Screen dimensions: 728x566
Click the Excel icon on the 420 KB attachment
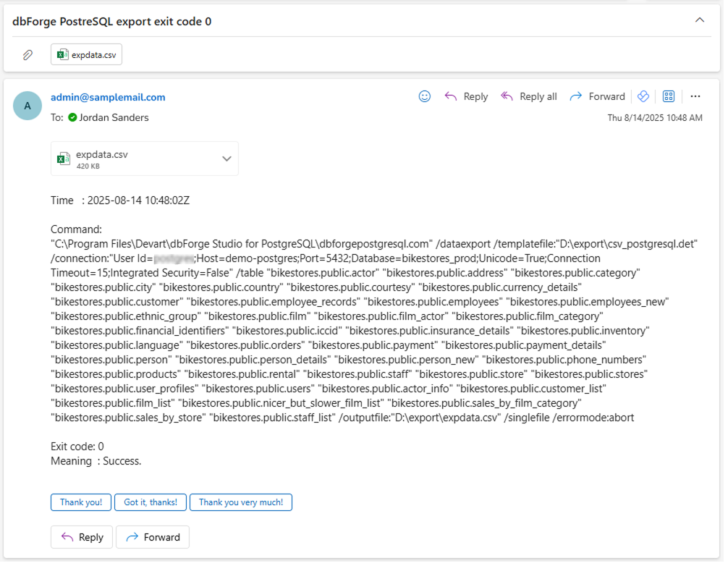click(x=64, y=159)
